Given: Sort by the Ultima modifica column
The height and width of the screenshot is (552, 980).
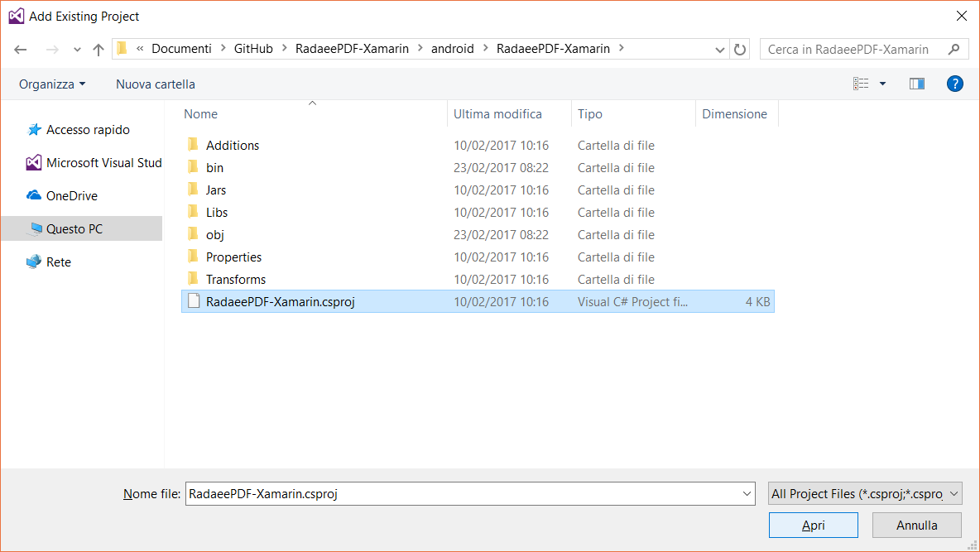Looking at the screenshot, I should pos(497,114).
